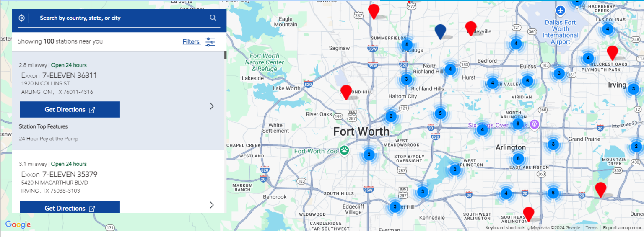
Task: Type in the search by country field
Action: (x=122, y=18)
